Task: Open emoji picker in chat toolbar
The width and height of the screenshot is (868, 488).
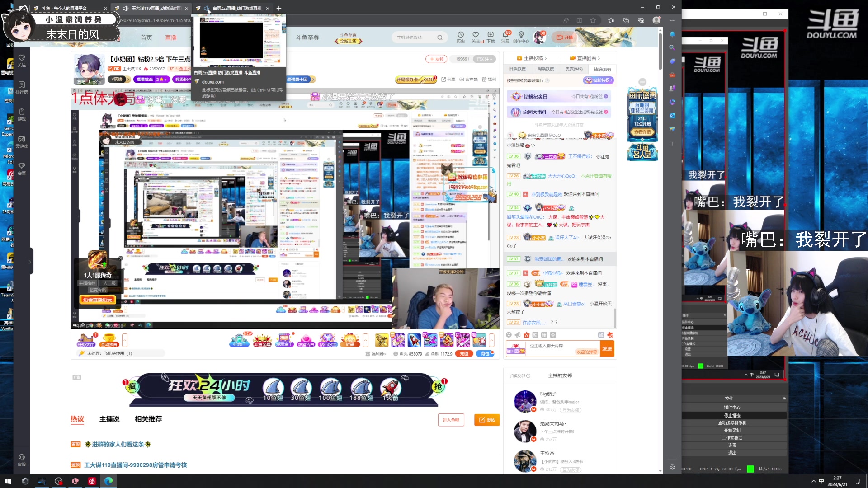Action: (509, 335)
